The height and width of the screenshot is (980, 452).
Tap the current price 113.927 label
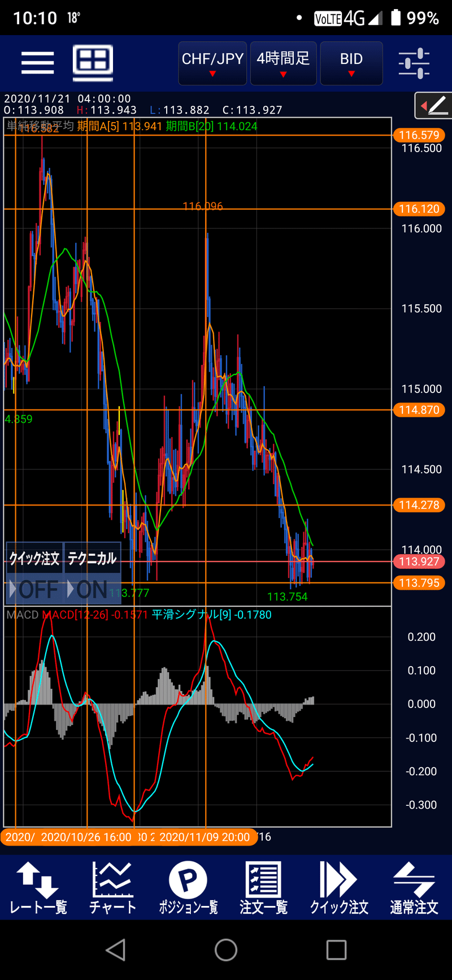pos(419,562)
